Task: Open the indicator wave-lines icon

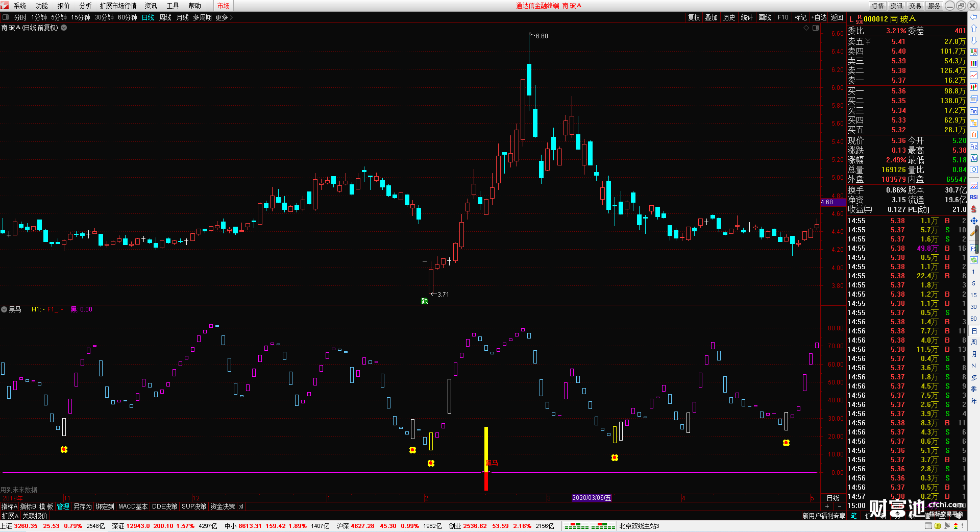Action: (974, 185)
